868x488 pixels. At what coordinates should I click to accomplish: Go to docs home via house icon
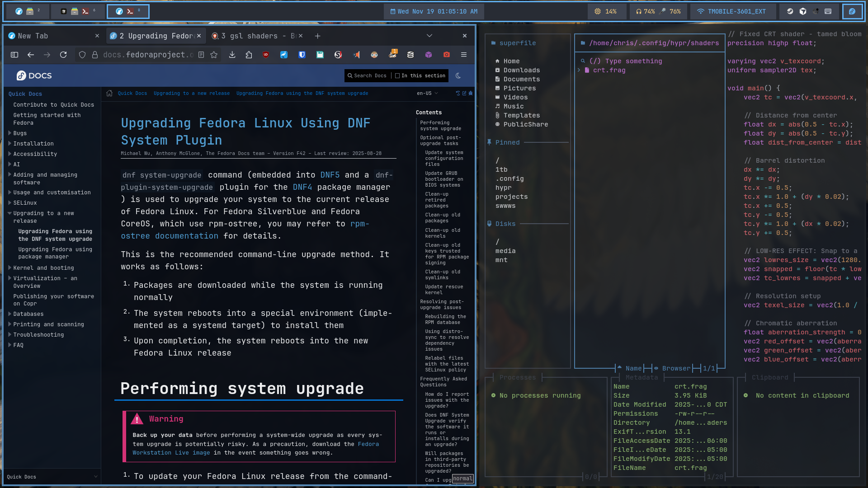tap(109, 93)
